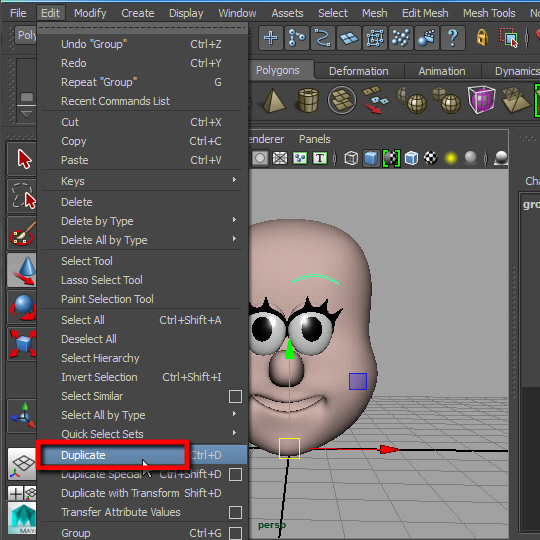Image resolution: width=540 pixels, height=540 pixels.
Task: Expand the shelf arrow below tab icon
Action: pyautogui.click(x=27, y=114)
